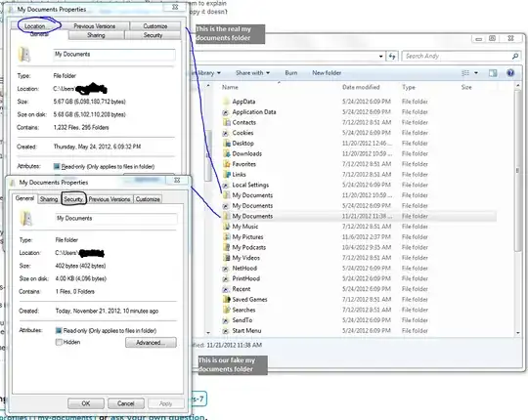This screenshot has height=420, width=528.
Task: Click the OK button
Action: click(x=86, y=403)
